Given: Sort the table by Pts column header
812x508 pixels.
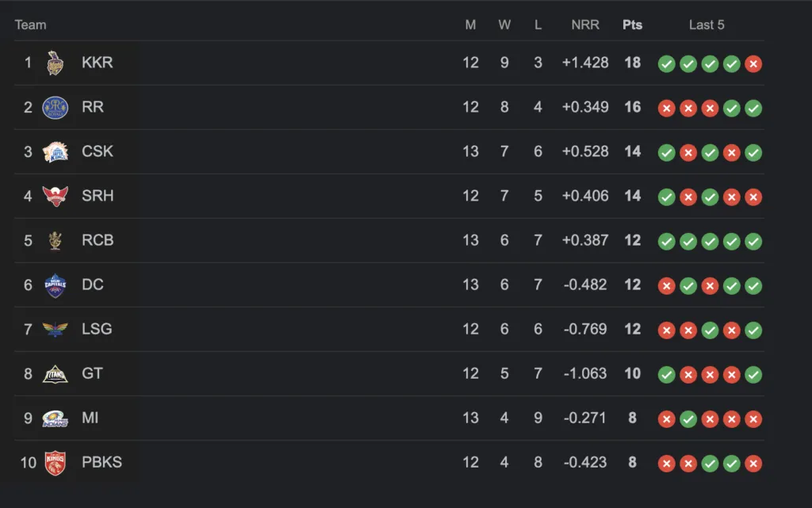Looking at the screenshot, I should [632, 25].
